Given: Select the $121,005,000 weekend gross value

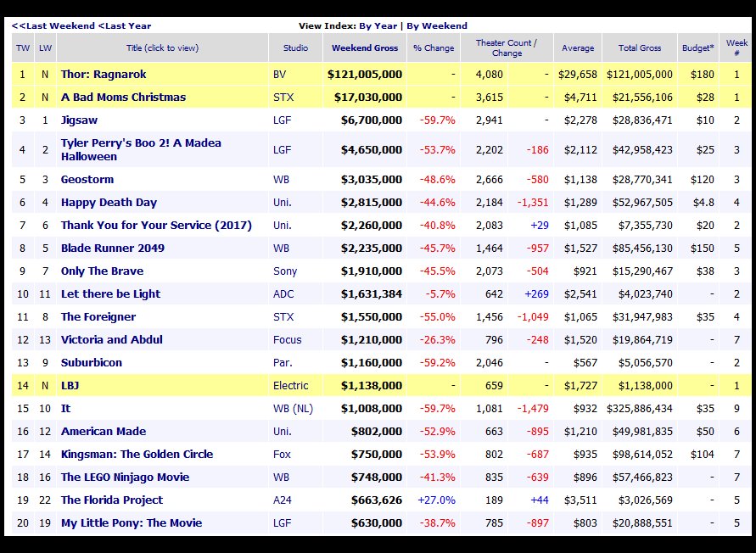Looking at the screenshot, I should coord(365,75).
